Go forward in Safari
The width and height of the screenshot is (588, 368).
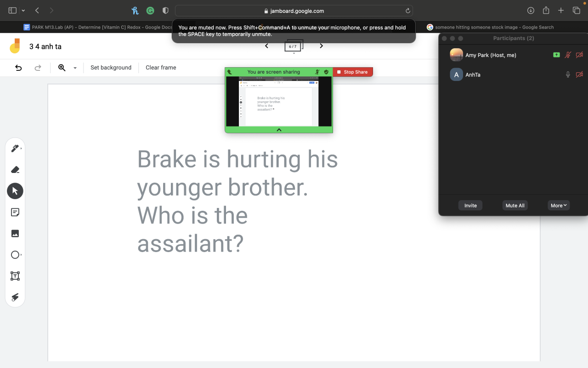tap(51, 10)
